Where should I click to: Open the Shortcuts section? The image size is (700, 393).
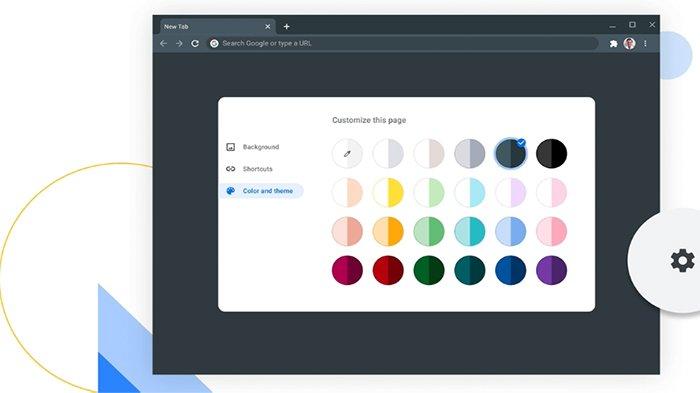258,169
